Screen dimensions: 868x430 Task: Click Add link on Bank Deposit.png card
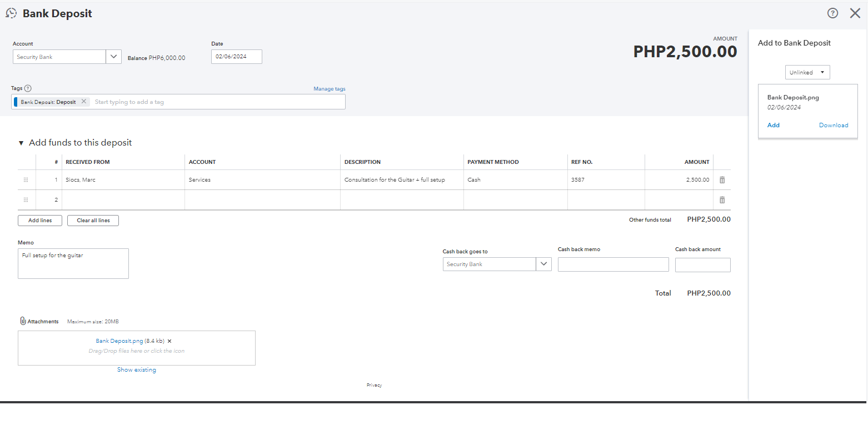tap(773, 125)
